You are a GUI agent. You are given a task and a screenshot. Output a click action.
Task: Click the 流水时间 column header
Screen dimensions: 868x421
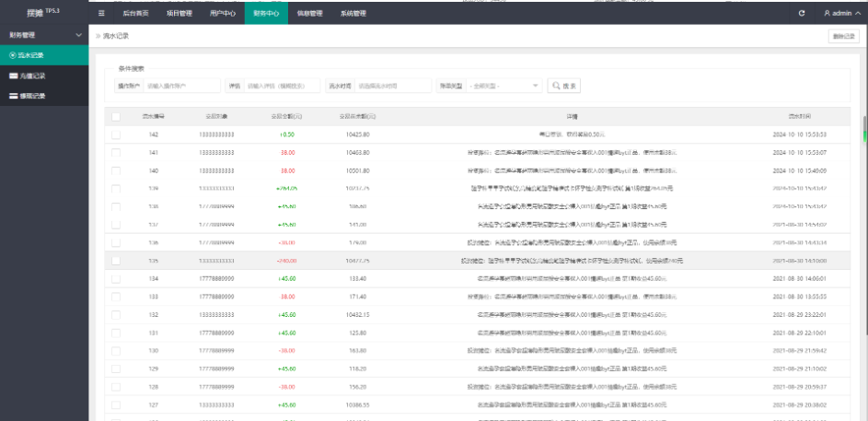coord(800,117)
